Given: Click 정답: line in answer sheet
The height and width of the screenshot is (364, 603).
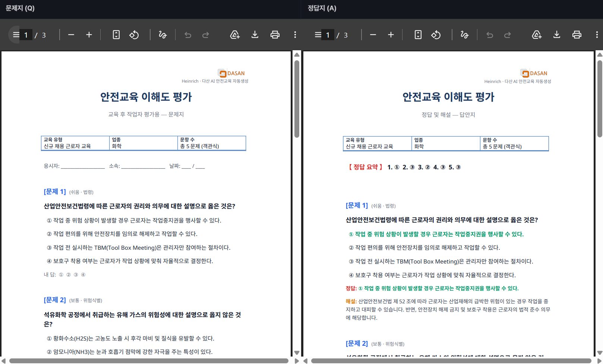Looking at the screenshot, I should coord(432,288).
